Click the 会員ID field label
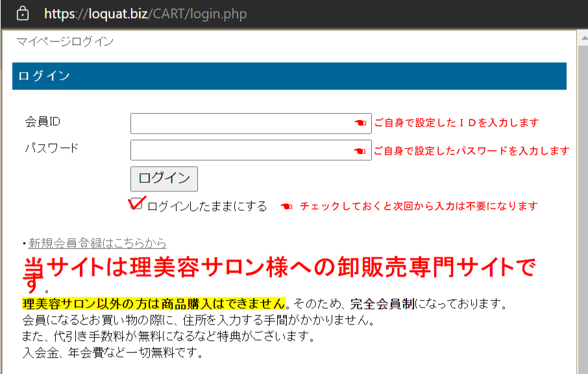This screenshot has width=588, height=374. tap(43, 121)
